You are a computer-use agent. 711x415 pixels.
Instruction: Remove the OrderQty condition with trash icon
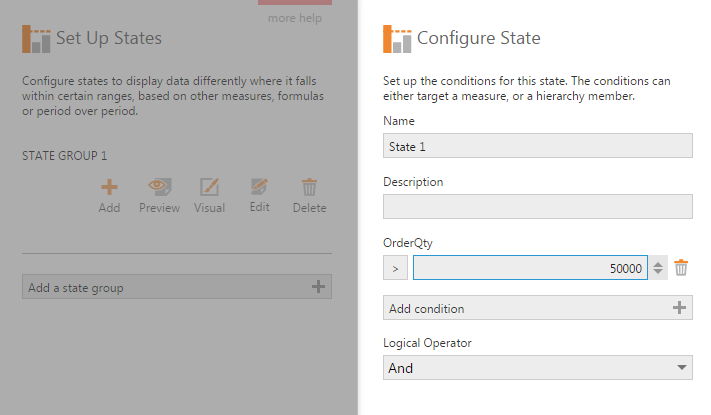point(681,268)
